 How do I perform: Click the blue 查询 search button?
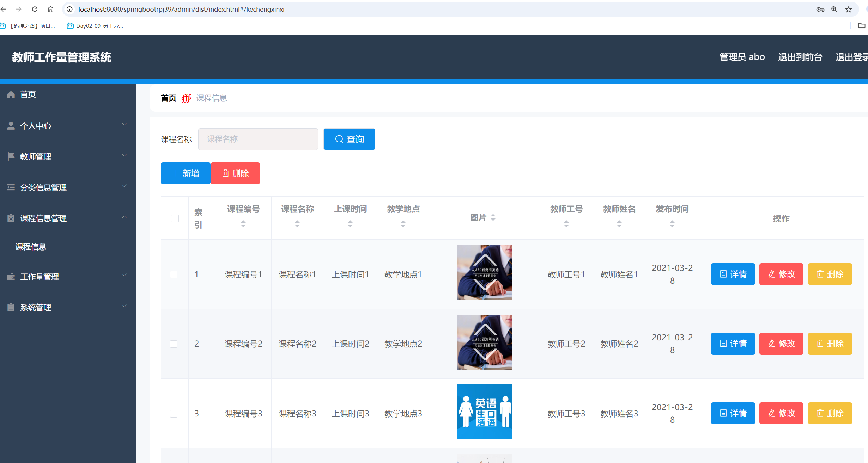coord(349,139)
